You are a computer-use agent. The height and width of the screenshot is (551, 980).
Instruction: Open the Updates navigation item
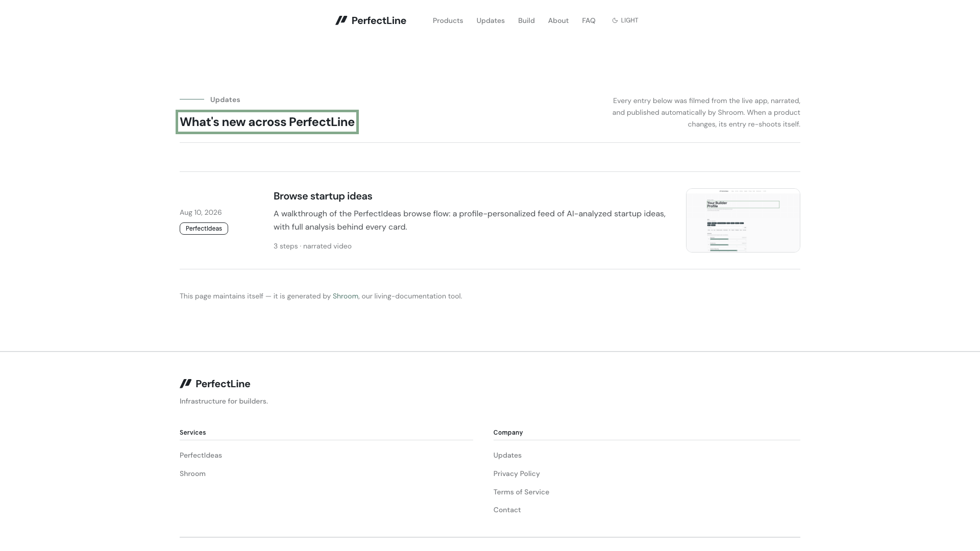pyautogui.click(x=491, y=20)
